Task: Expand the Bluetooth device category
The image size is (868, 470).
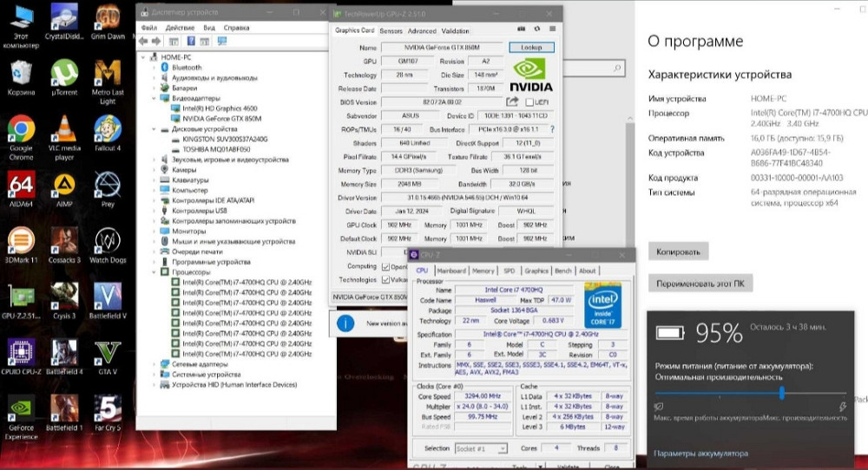Action: tap(155, 67)
